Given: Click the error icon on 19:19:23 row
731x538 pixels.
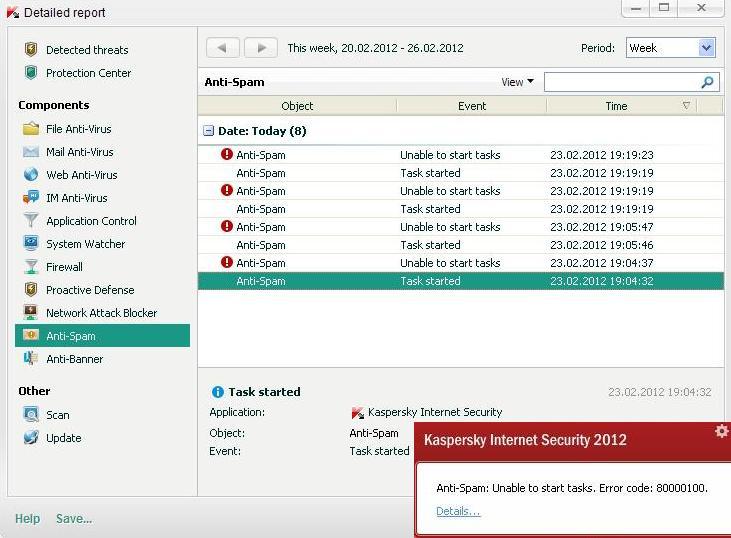Looking at the screenshot, I should pyautogui.click(x=227, y=154).
